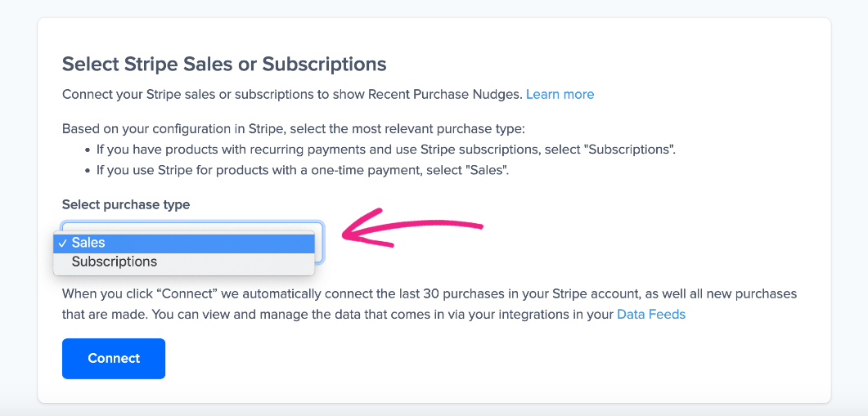Choose Subscriptions from the purchase type list

click(x=115, y=262)
